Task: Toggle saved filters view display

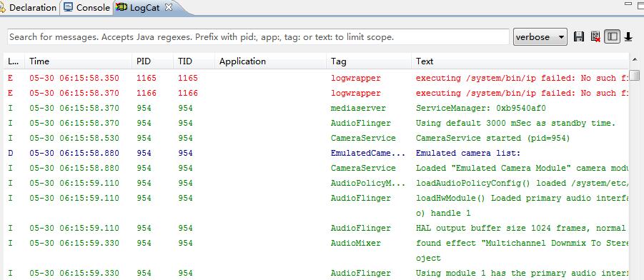Action: click(612, 36)
